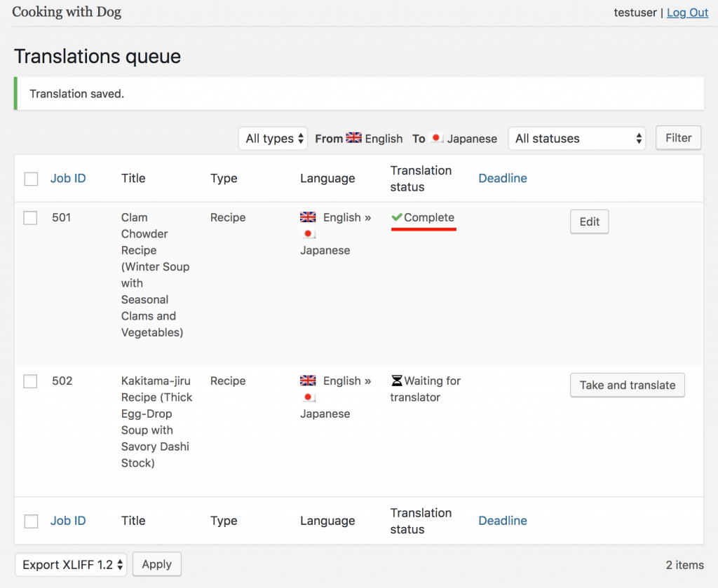Click the Waiting for translator status text

pyautogui.click(x=426, y=389)
